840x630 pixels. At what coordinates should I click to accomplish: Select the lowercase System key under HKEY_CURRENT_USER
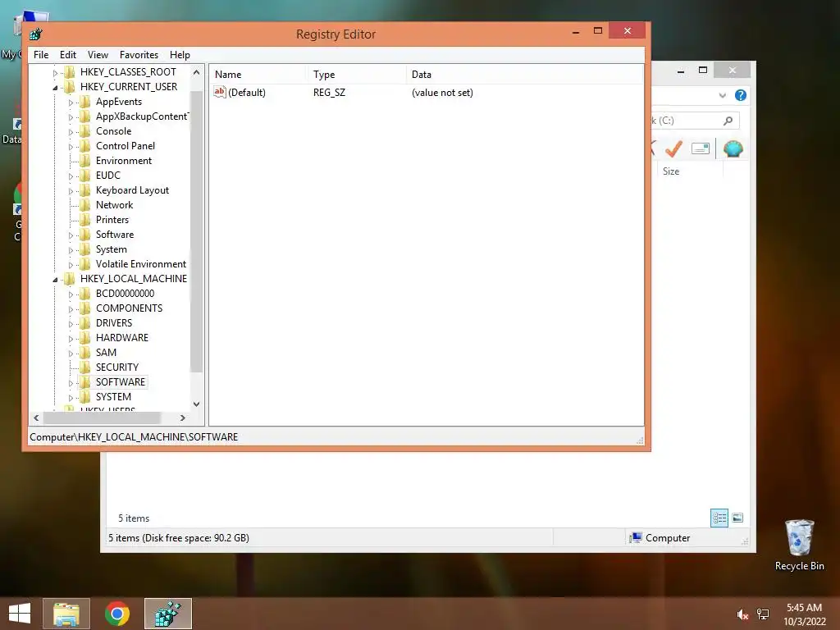coord(112,249)
